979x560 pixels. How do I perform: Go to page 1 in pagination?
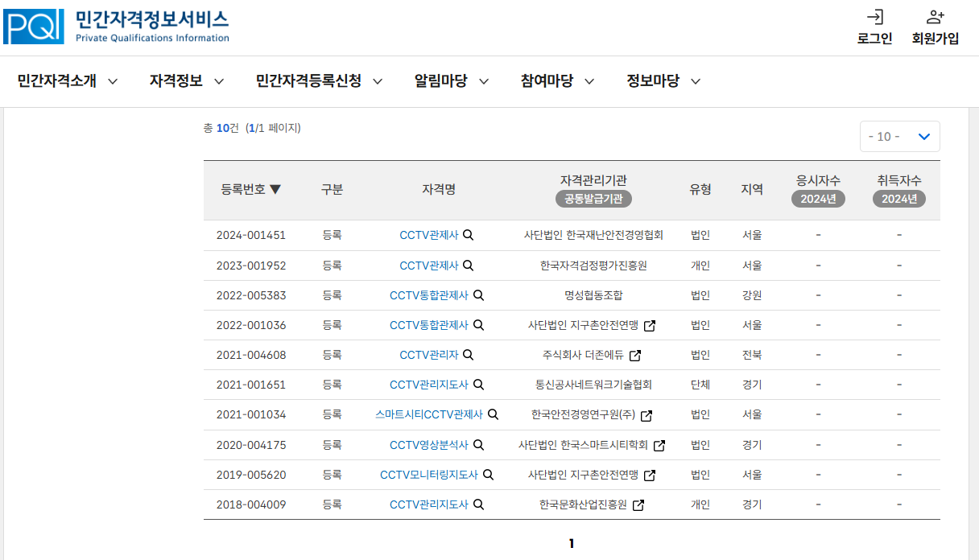pos(572,544)
